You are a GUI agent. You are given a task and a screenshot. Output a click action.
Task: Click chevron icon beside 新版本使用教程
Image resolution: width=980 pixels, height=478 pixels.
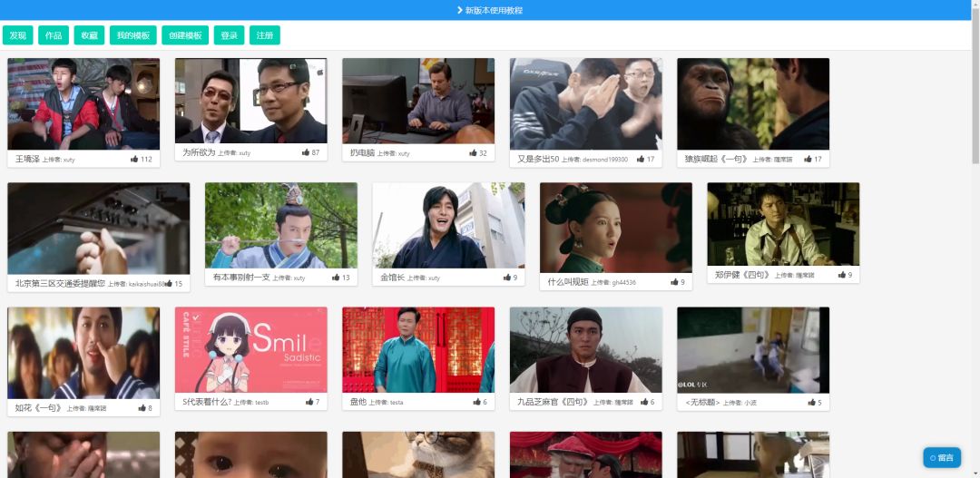click(460, 10)
